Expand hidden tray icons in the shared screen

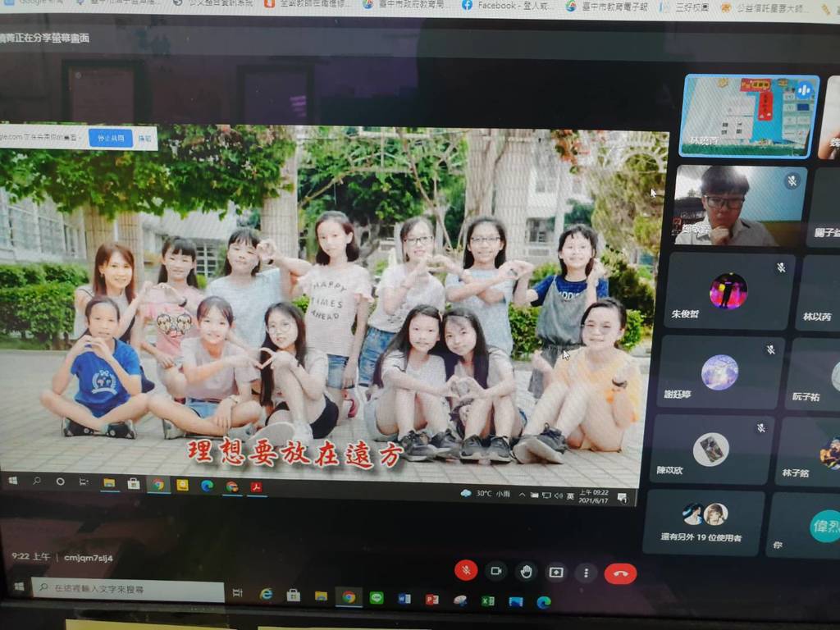[x=522, y=495]
